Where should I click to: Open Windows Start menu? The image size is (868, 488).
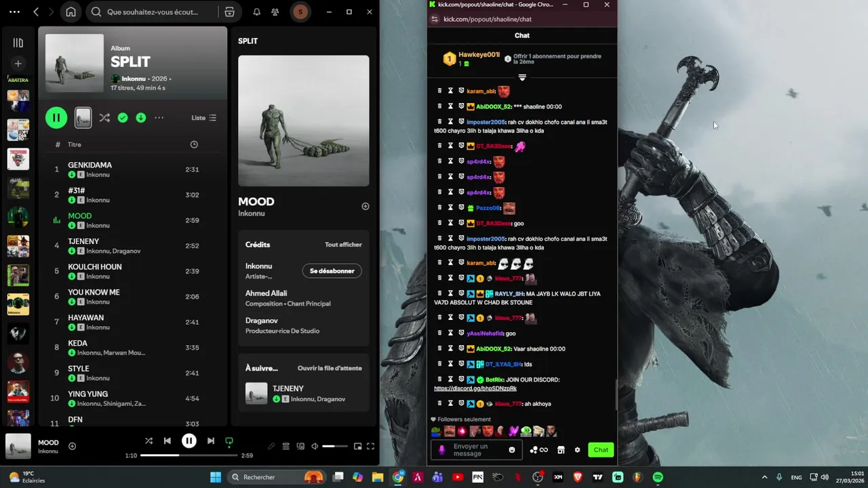pos(216,477)
